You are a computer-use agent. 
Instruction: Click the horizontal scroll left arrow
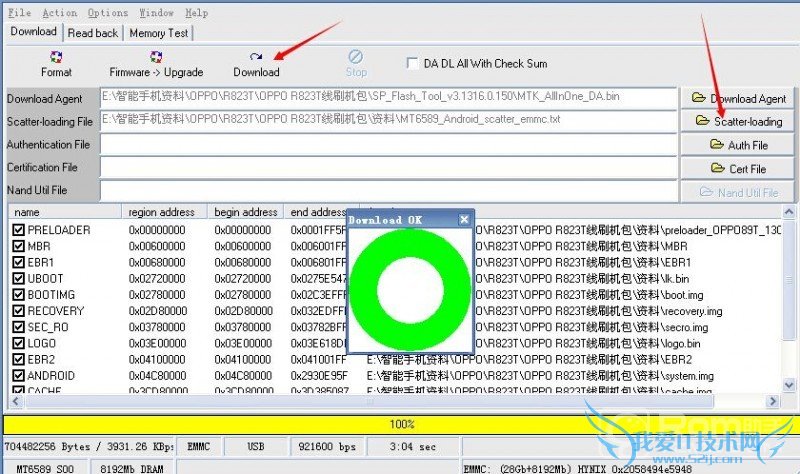pos(16,402)
